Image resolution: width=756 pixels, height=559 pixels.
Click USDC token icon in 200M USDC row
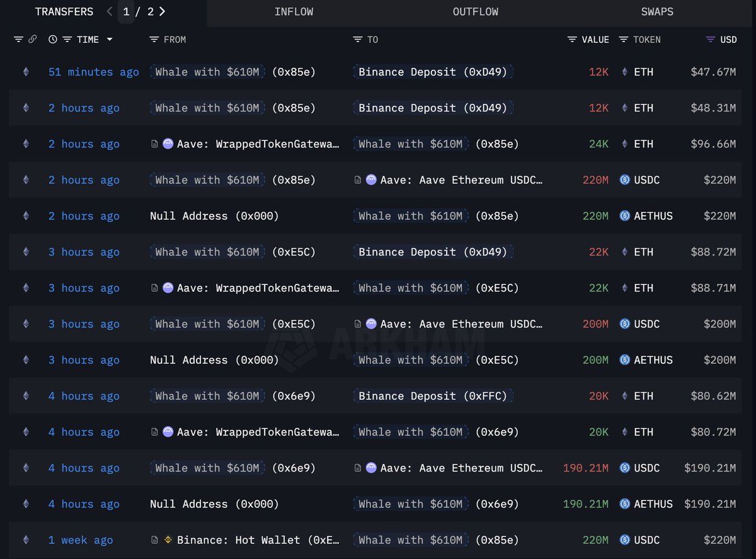pyautogui.click(x=625, y=324)
